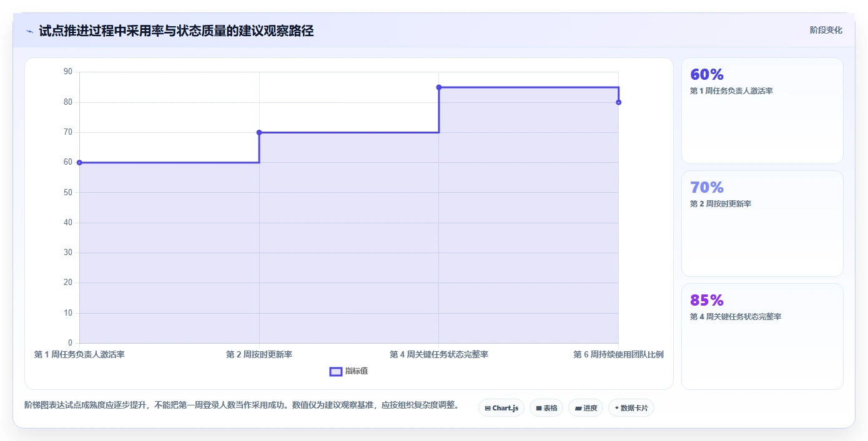Click the chart point at value 85
Screen dimensions: 868x441
(439, 87)
